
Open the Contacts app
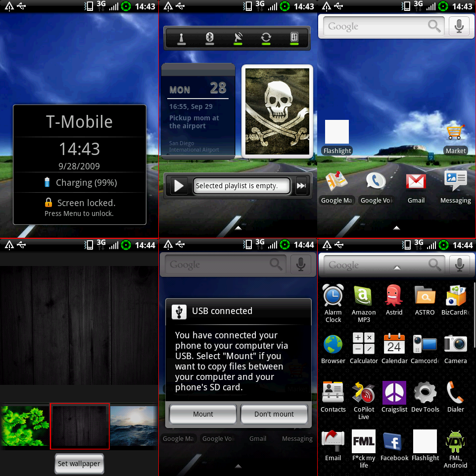click(333, 397)
